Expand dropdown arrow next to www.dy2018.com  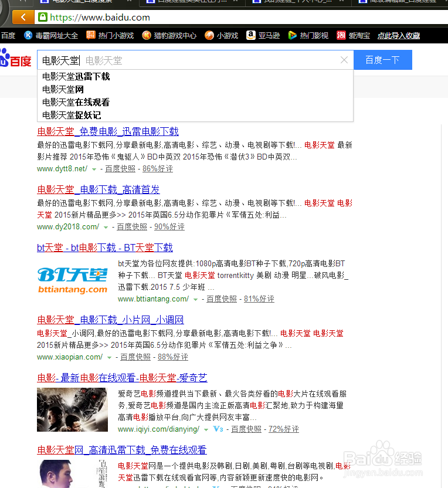click(106, 228)
